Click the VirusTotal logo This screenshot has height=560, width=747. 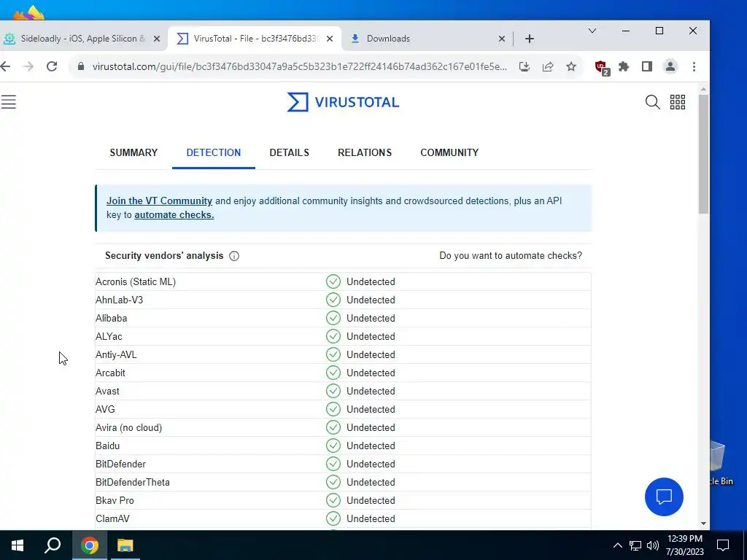[343, 102]
